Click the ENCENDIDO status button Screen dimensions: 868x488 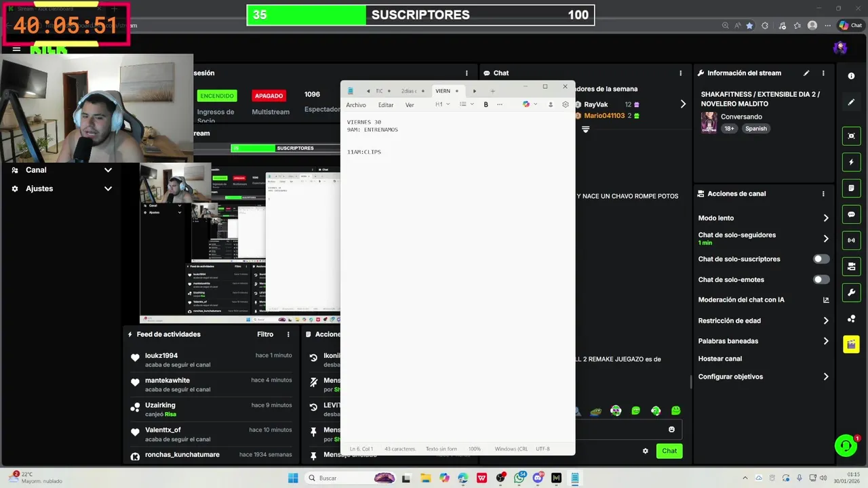[x=217, y=96]
